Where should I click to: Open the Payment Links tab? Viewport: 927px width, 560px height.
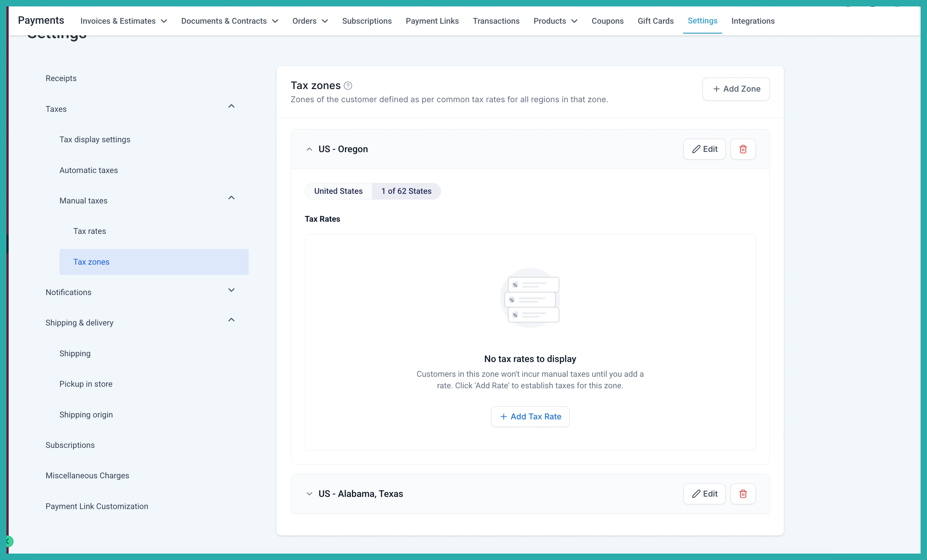click(x=432, y=21)
